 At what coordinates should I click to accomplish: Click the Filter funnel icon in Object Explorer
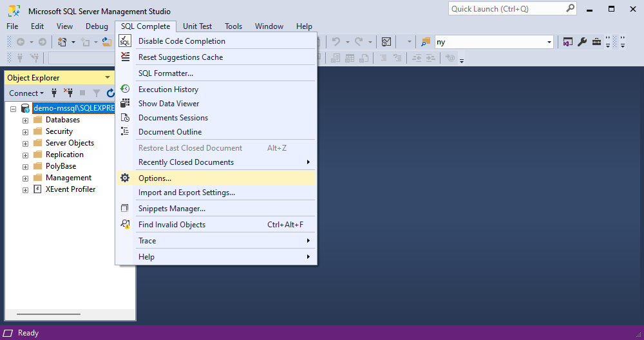click(x=97, y=93)
